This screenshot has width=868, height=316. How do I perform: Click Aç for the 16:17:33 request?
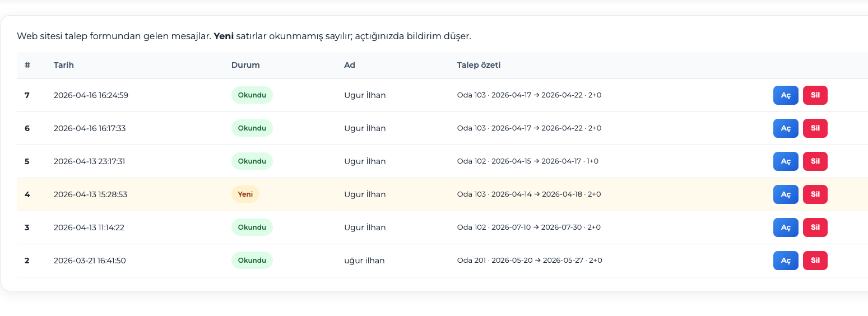(785, 128)
